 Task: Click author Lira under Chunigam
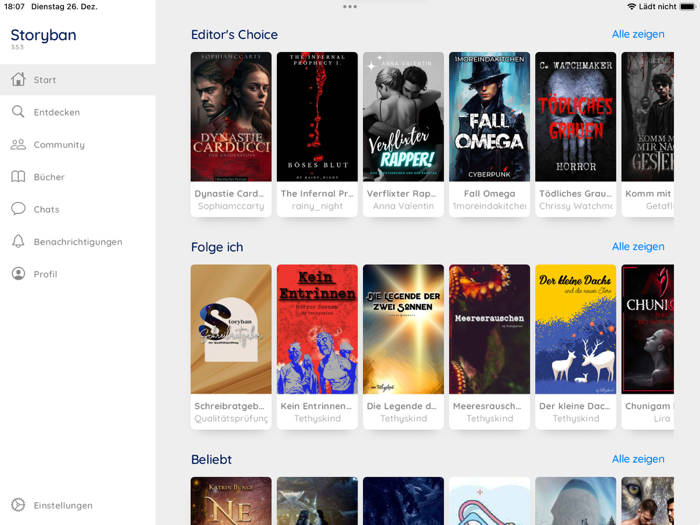[x=662, y=418]
